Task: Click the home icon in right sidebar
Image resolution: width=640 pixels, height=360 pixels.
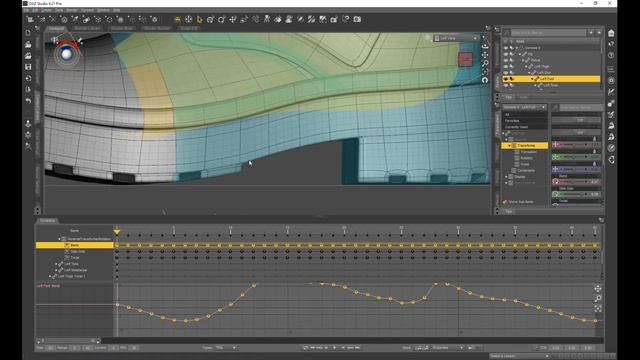Action: (611, 33)
